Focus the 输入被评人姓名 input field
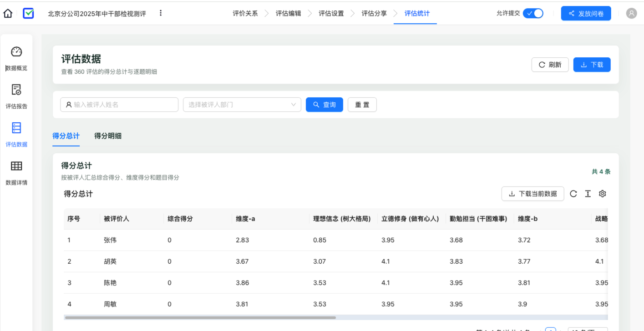This screenshot has width=644, height=331. (x=119, y=105)
